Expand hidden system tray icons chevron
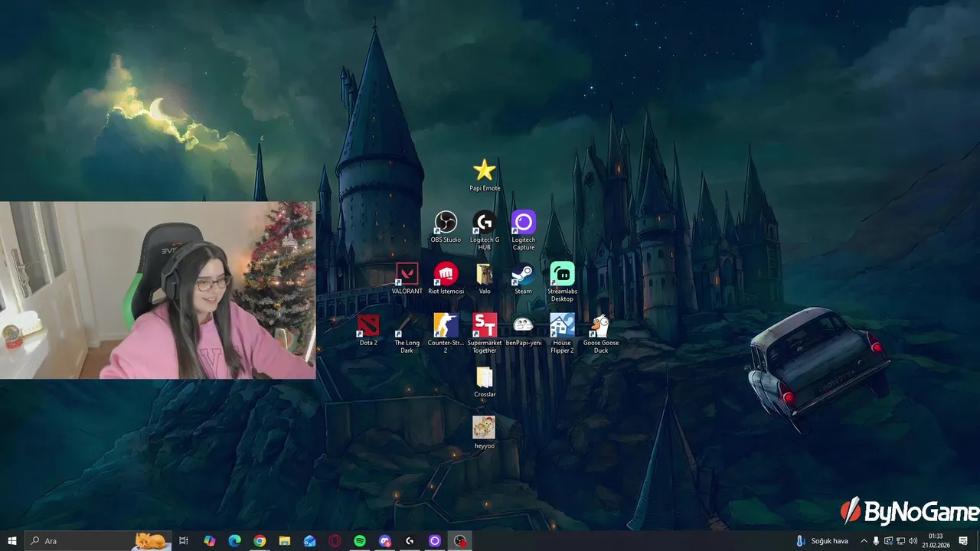Viewport: 980px width, 551px height. 864,541
